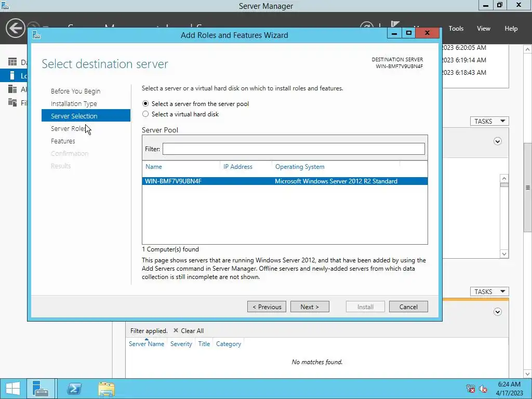
Task: Sort events by Title column
Action: 204,344
